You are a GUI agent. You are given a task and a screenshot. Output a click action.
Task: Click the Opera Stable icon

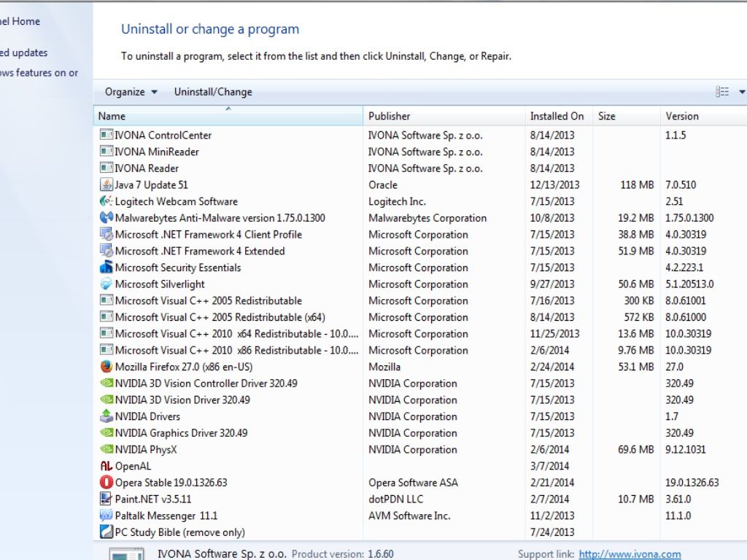click(106, 483)
